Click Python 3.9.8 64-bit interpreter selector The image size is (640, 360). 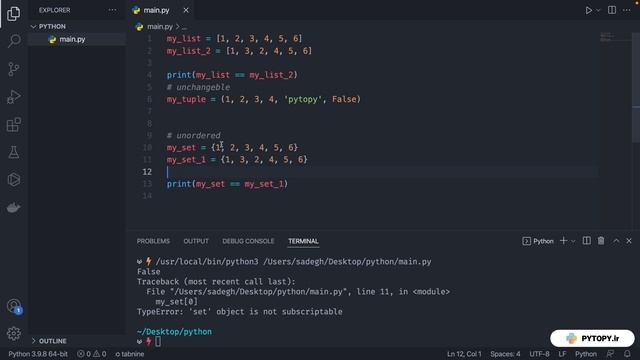pos(38,354)
